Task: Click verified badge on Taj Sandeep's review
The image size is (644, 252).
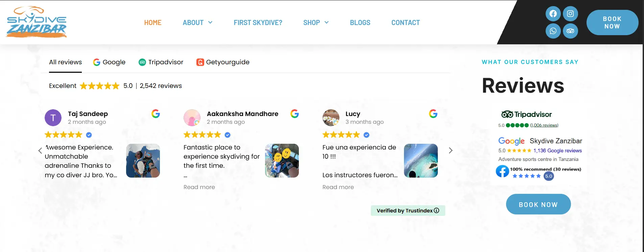Action: (89, 135)
